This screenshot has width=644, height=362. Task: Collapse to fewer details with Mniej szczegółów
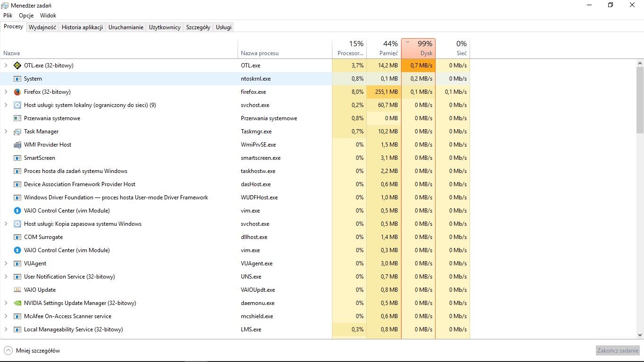(32, 351)
